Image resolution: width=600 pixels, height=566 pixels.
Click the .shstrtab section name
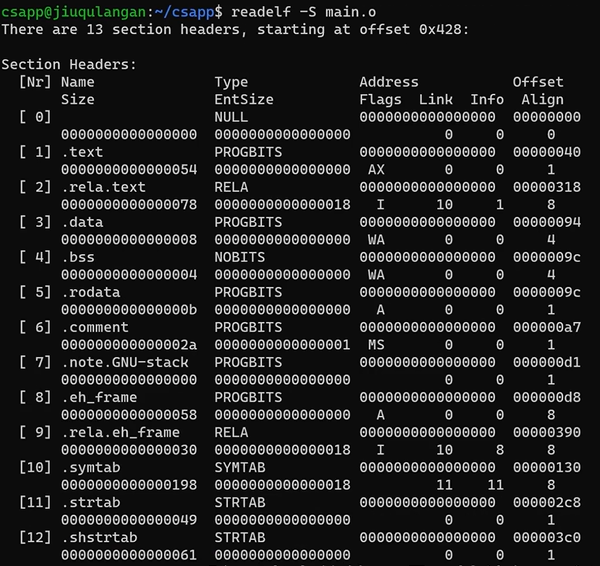(99, 536)
